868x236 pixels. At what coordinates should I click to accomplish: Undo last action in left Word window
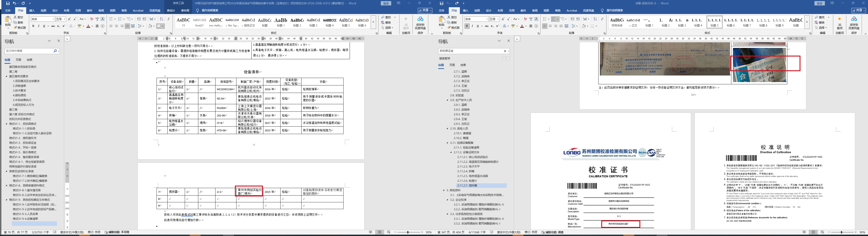click(14, 3)
